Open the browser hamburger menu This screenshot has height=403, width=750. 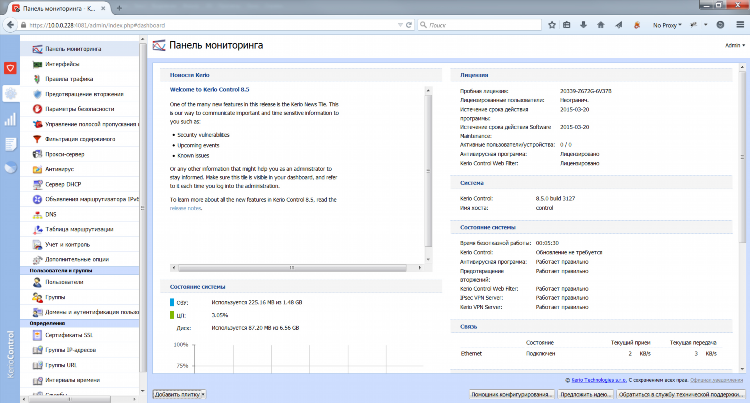pos(740,25)
